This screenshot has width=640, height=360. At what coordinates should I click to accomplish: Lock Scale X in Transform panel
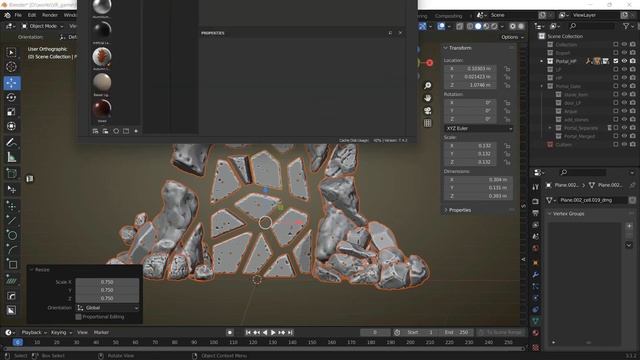coord(507,146)
